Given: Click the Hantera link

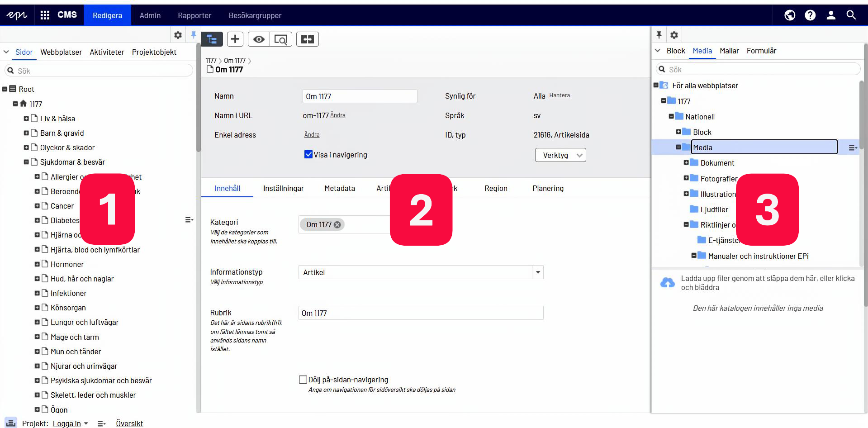Looking at the screenshot, I should (560, 95).
